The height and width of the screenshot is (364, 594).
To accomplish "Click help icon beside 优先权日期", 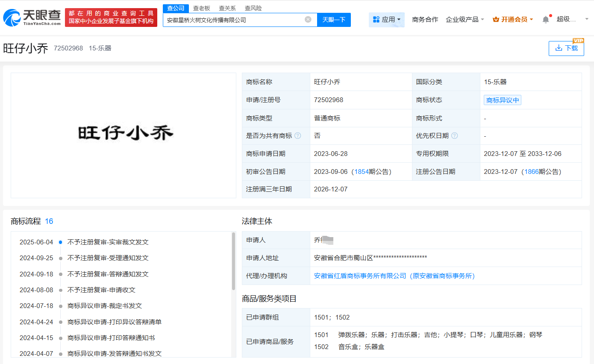I will pos(454,136).
